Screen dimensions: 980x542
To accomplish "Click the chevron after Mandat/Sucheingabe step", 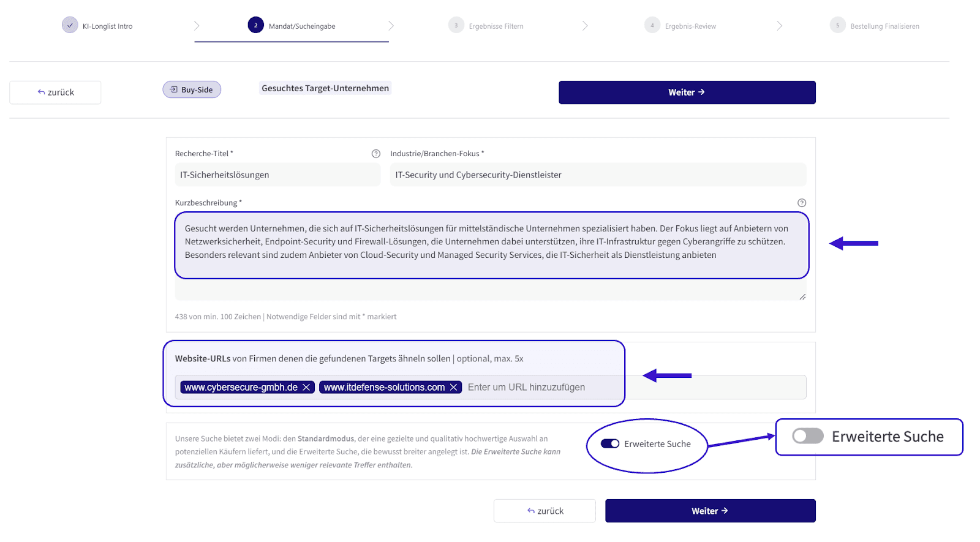I will 391,26.
